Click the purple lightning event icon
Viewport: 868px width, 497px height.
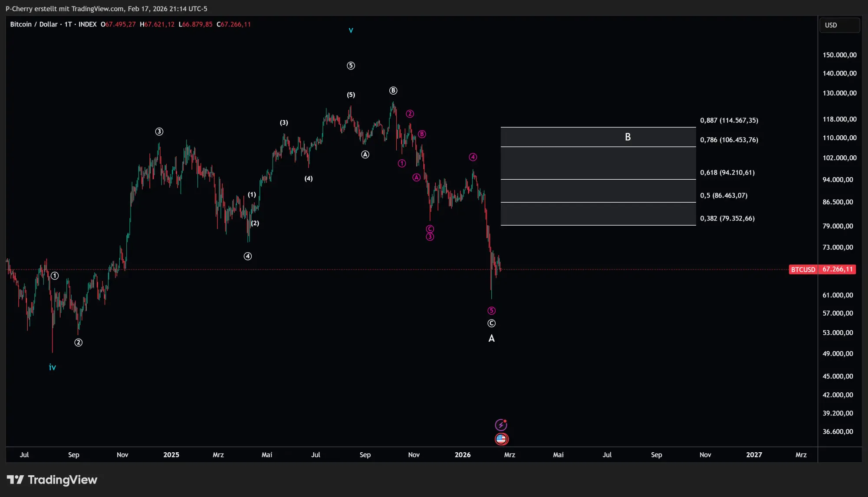coord(501,425)
